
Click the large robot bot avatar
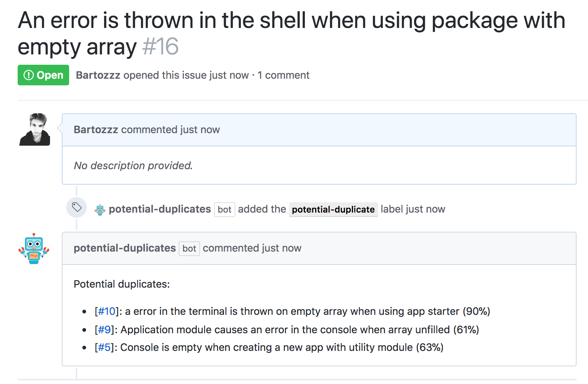34,249
